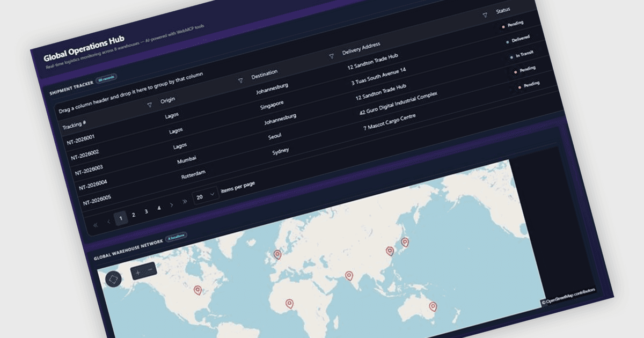Open the Tracking # column filter
644x338 pixels.
point(149,105)
